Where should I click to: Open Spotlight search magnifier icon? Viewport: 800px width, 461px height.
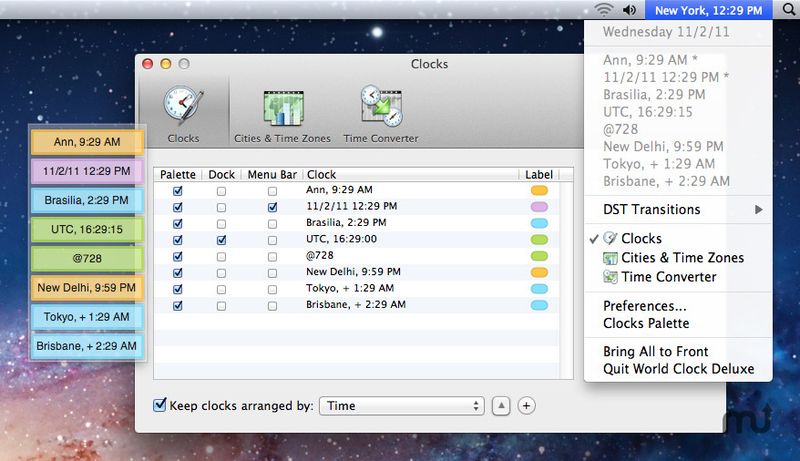(789, 10)
